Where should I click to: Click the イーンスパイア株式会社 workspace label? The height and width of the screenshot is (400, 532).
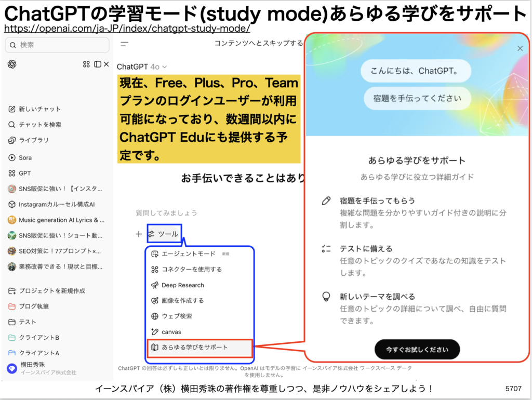point(48,372)
